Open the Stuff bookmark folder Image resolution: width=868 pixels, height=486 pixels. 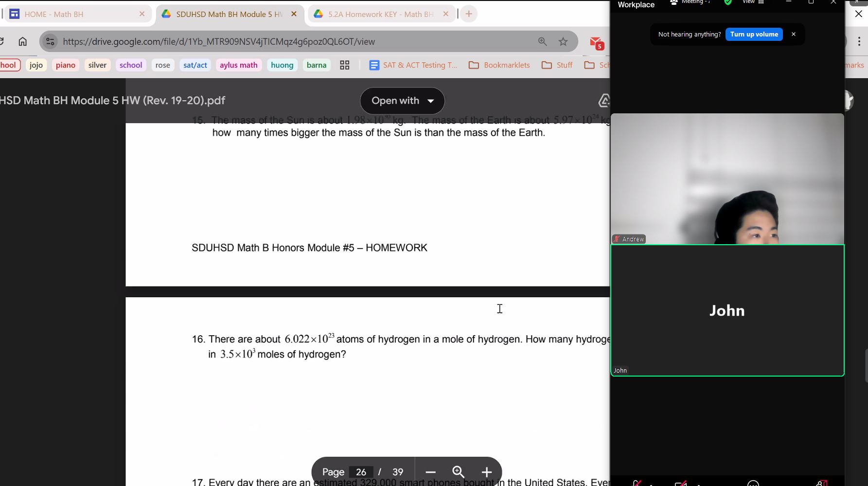pyautogui.click(x=557, y=65)
